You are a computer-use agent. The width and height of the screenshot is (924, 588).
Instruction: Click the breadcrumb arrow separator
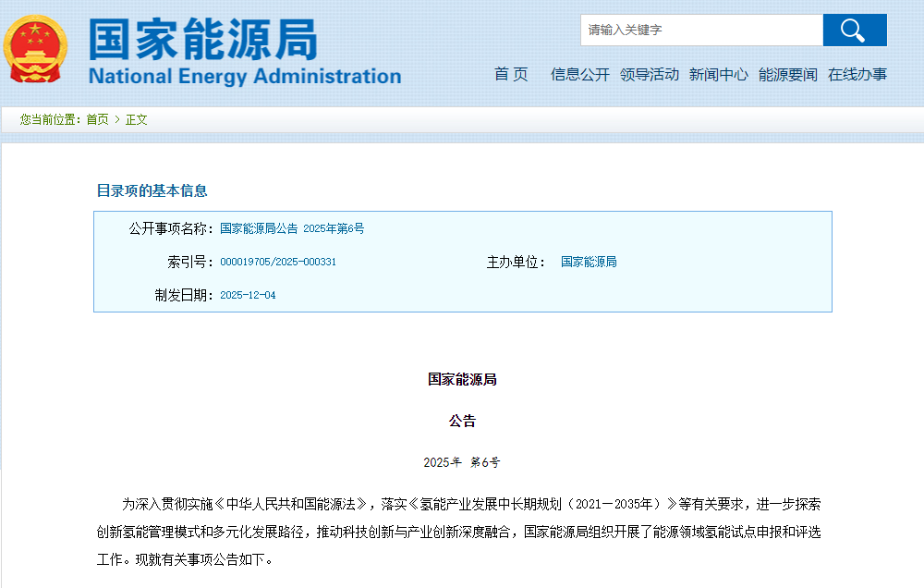pyautogui.click(x=117, y=119)
